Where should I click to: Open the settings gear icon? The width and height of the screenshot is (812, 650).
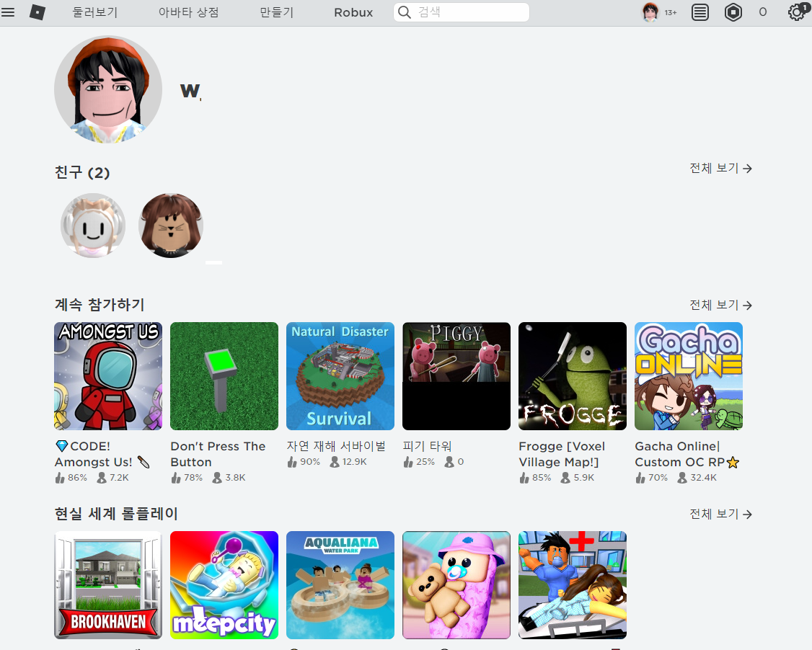(797, 12)
